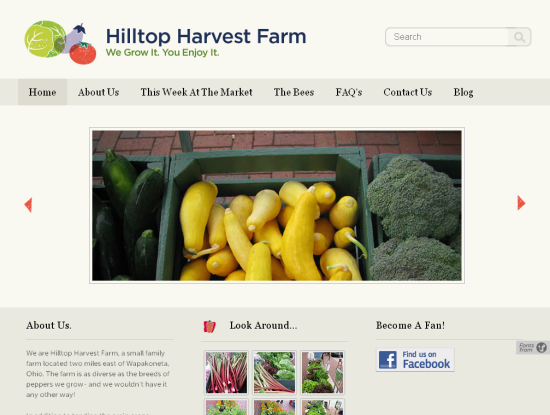Visit The Bees page
The image size is (550, 415).
point(294,92)
